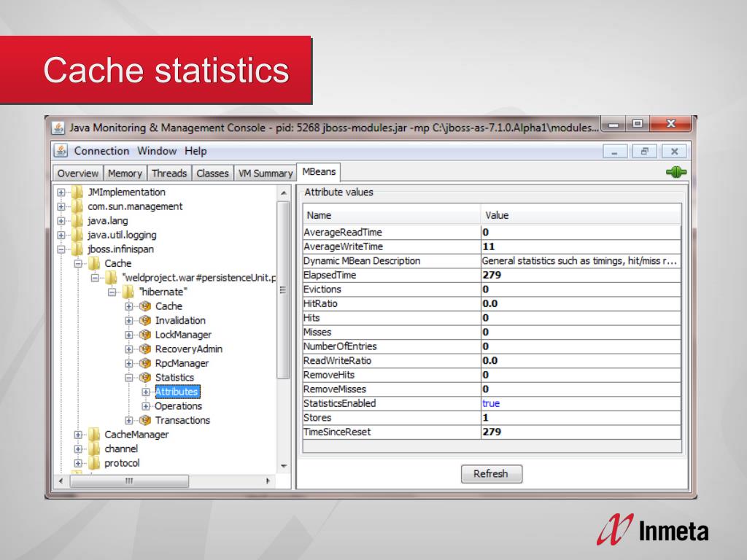Select the jboss.infinispan folder icon
747x560 pixels.
click(x=77, y=249)
